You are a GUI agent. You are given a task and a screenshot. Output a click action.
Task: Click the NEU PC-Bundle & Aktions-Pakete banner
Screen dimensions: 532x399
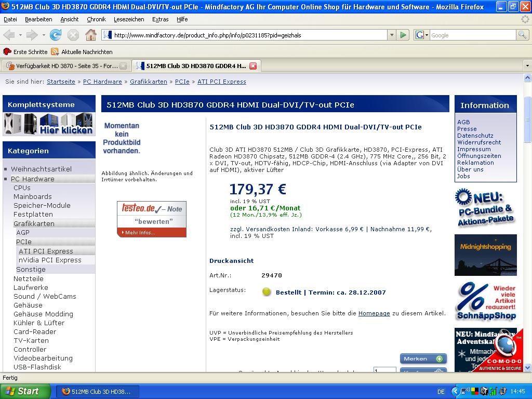[x=486, y=208]
